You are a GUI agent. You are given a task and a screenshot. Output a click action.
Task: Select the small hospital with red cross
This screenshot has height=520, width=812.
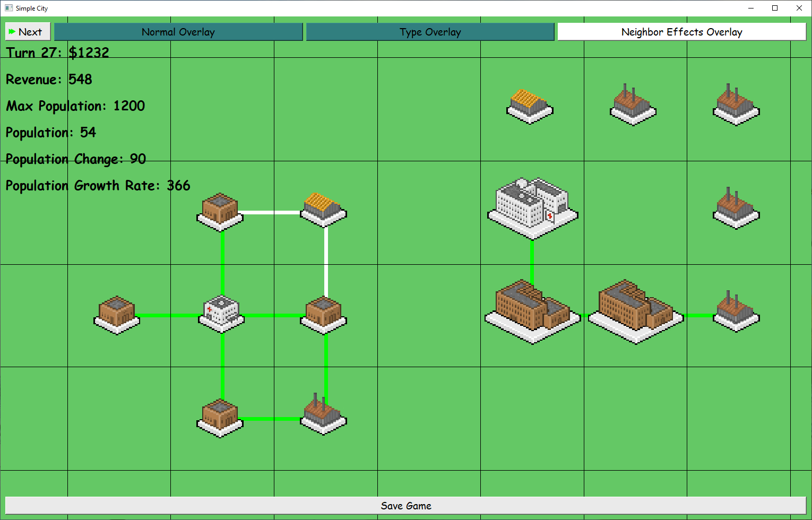222,313
